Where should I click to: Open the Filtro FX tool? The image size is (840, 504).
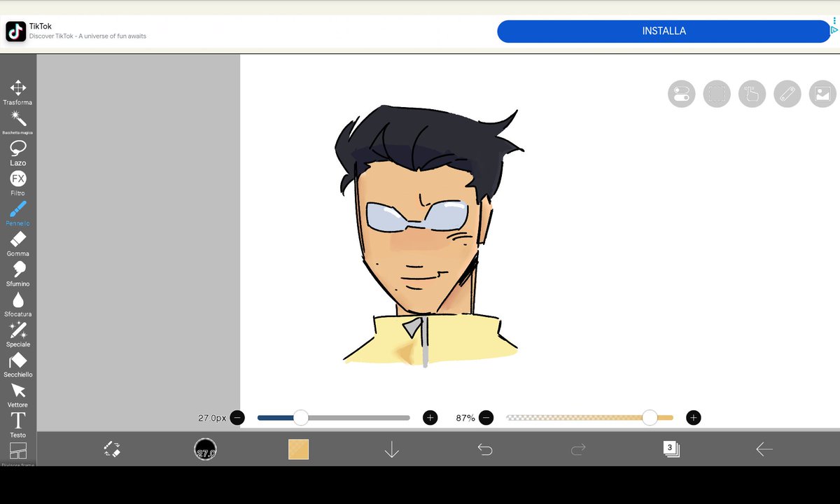coord(18,183)
